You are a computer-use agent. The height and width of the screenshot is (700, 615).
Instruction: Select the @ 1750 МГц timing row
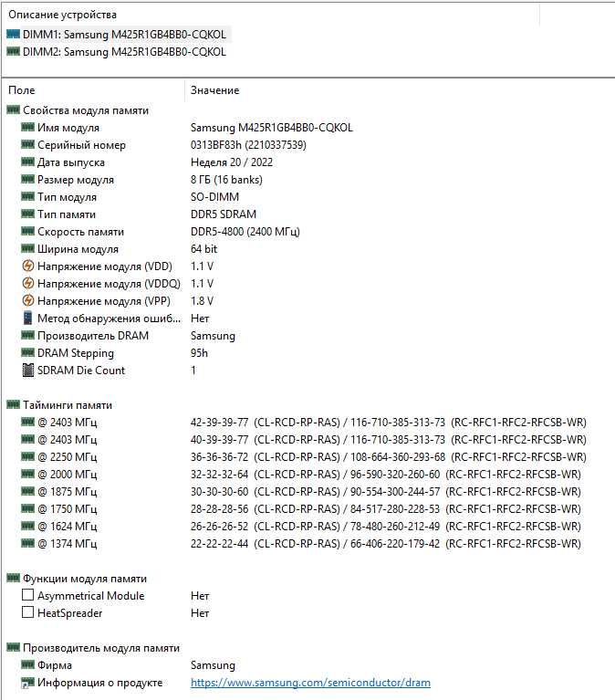pyautogui.click(x=301, y=509)
